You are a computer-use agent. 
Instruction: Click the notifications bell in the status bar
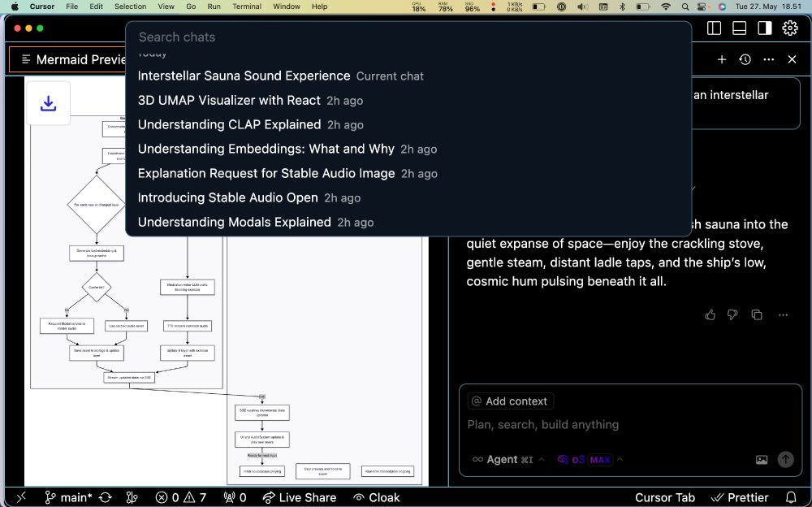pyautogui.click(x=791, y=498)
